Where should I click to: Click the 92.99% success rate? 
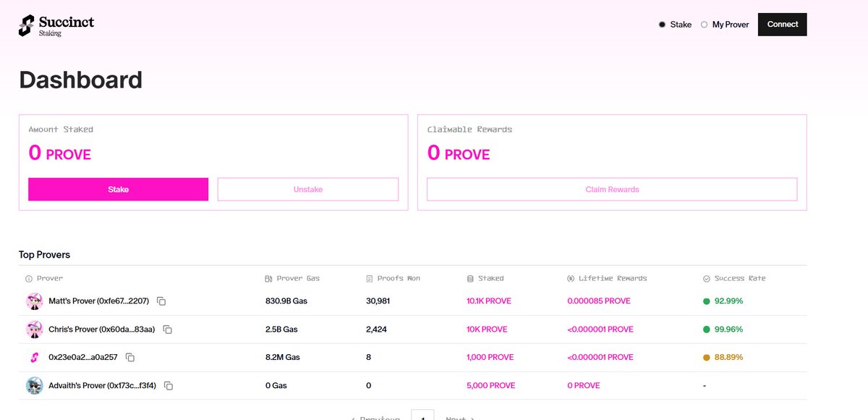[728, 301]
